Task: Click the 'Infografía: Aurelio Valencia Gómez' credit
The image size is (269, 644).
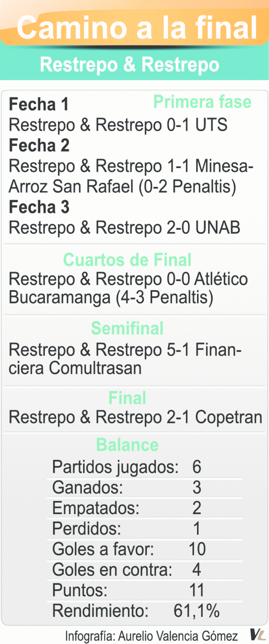Action: [x=151, y=636]
